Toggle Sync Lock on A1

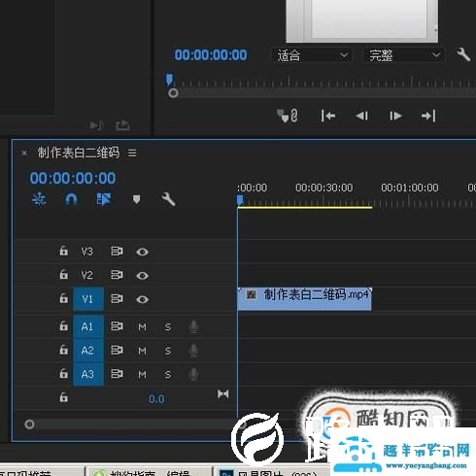(117, 326)
